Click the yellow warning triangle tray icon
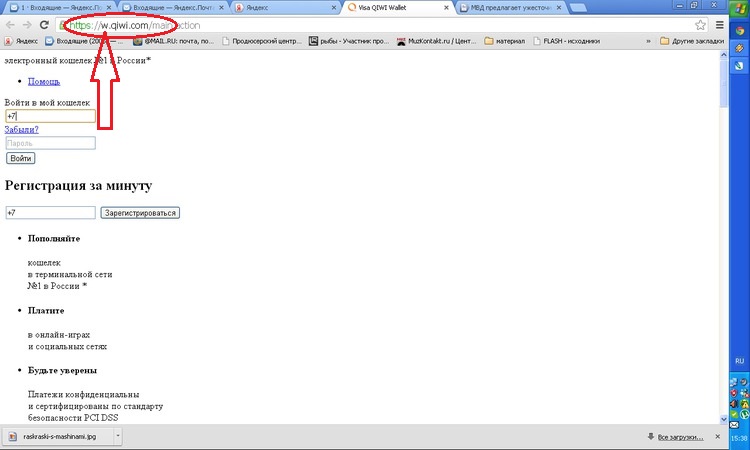The height and width of the screenshot is (450, 750). [744, 404]
